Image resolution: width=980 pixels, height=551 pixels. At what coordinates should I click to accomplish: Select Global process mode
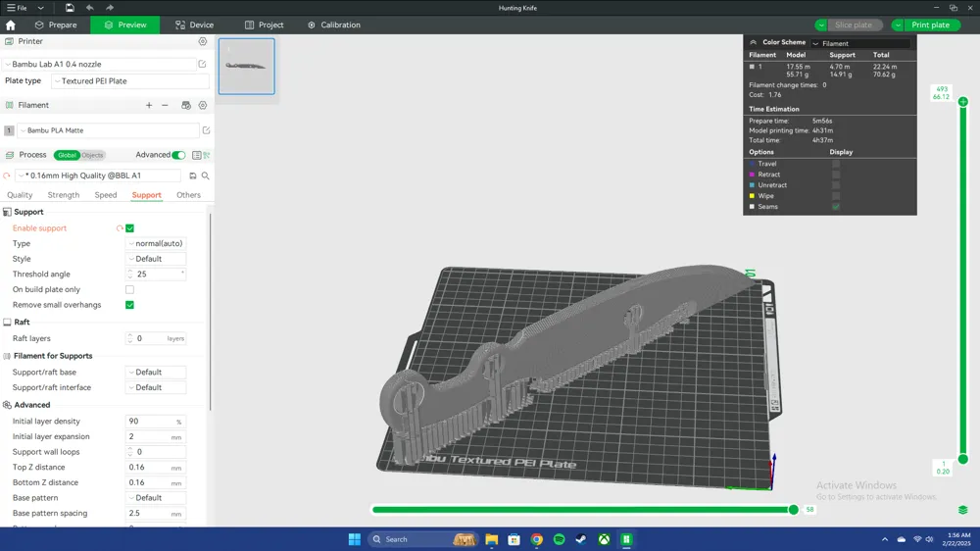pyautogui.click(x=67, y=155)
